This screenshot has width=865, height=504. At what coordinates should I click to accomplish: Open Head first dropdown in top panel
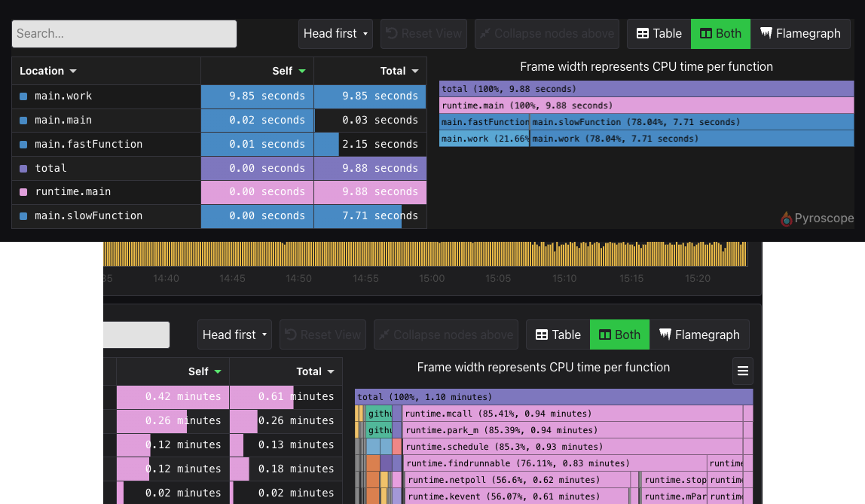point(335,34)
